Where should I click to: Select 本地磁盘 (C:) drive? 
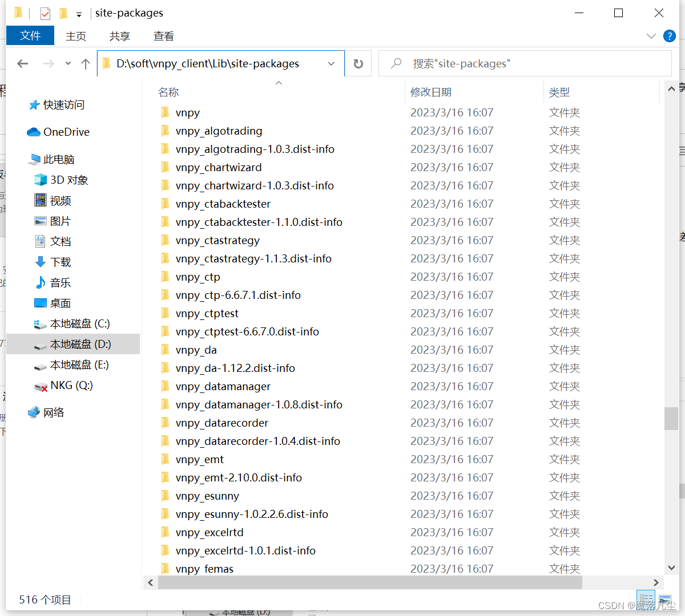coord(80,324)
